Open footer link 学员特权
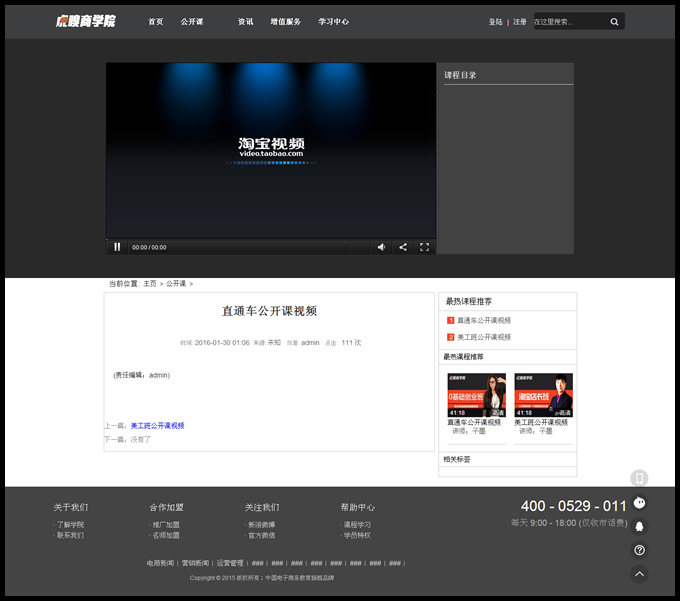 (x=357, y=536)
